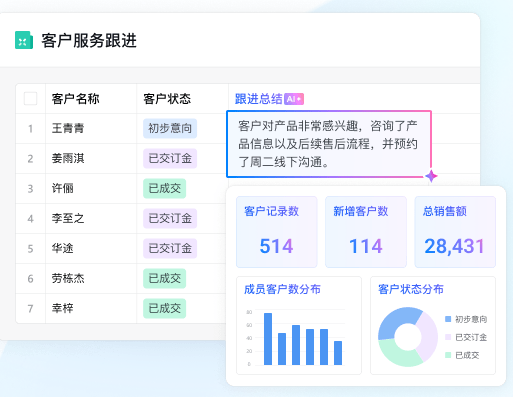Select customer name 劳栋杰
The image size is (513, 397).
(68, 278)
